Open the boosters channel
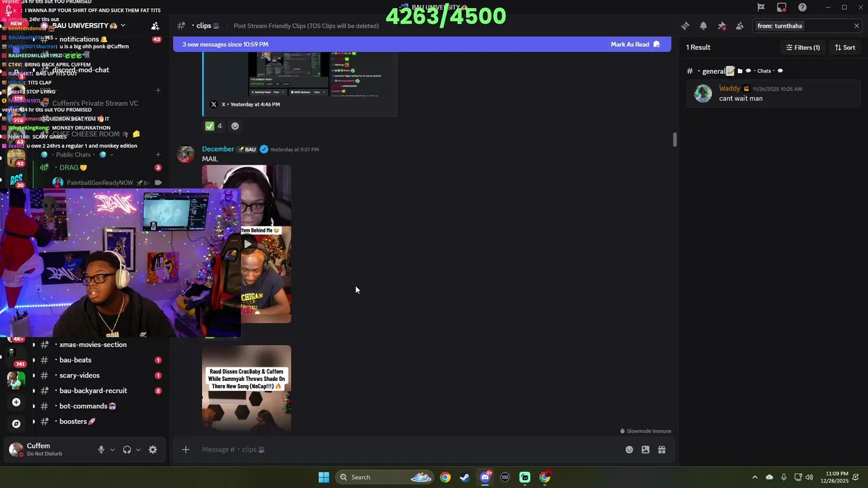 77,422
